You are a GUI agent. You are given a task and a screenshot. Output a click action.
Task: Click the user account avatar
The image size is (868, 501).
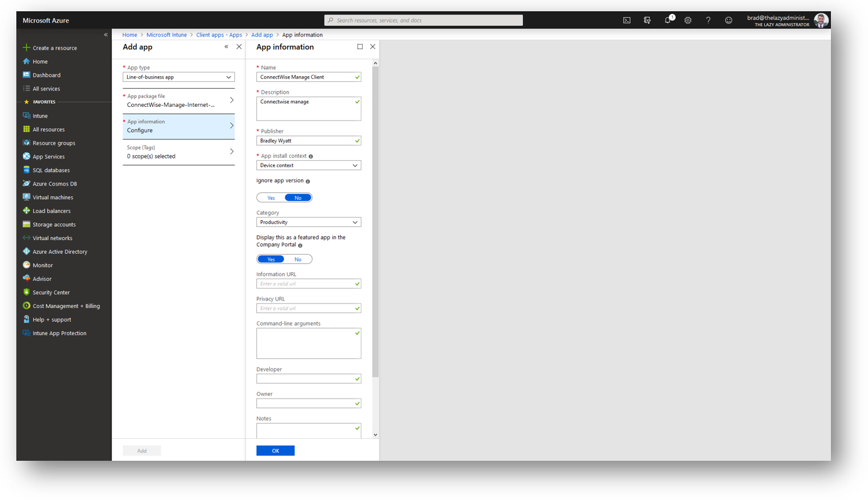[x=821, y=20]
